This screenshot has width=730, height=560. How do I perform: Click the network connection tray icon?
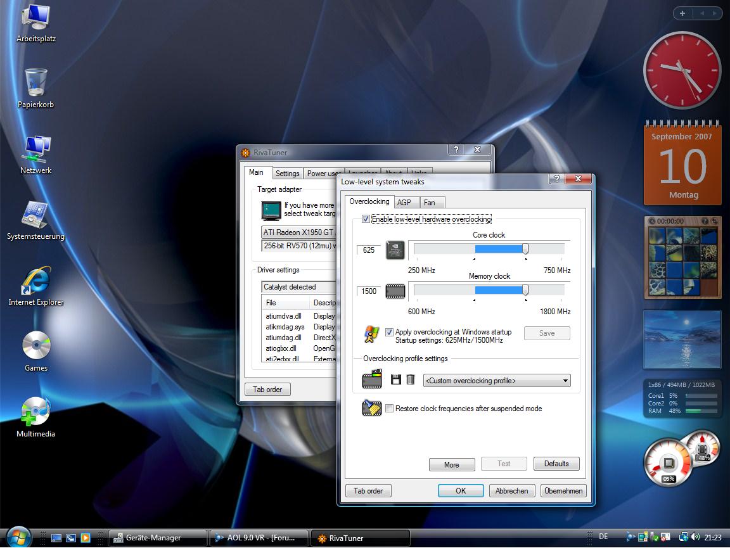point(684,537)
